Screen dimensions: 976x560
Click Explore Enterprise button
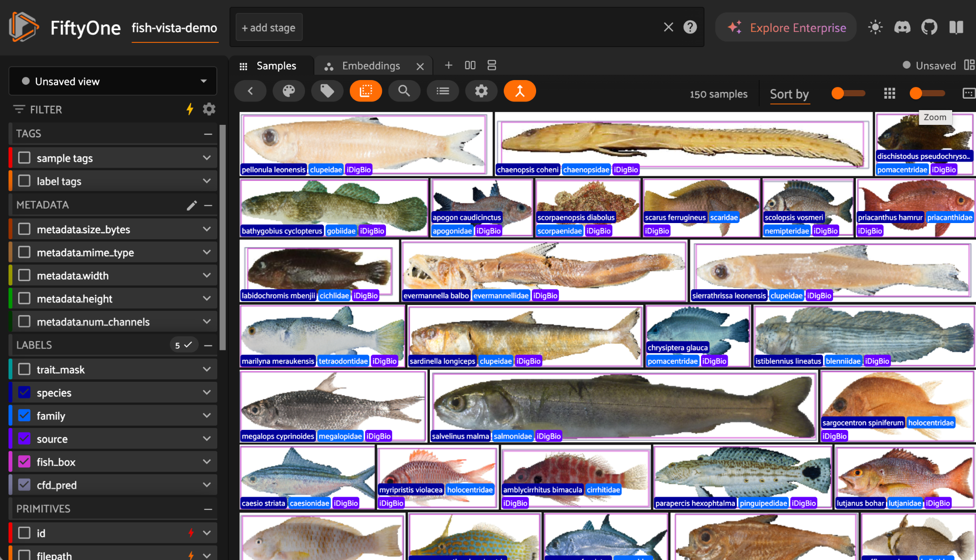tap(786, 28)
